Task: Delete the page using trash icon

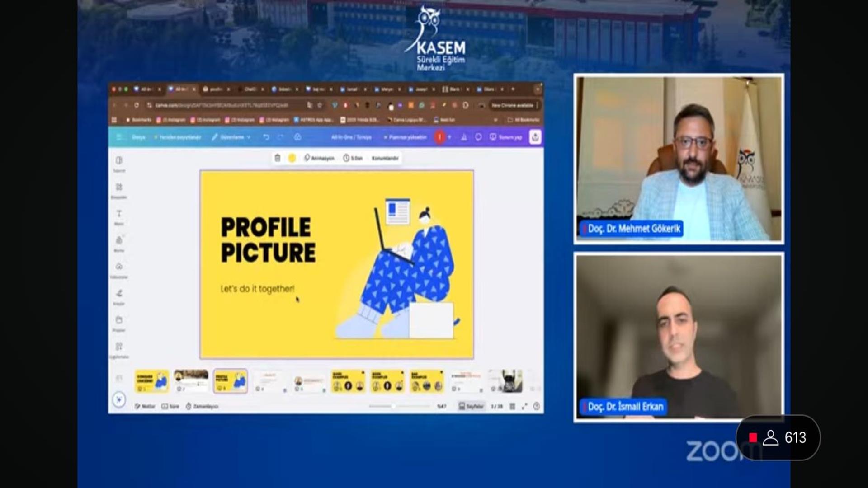Action: pos(278,158)
